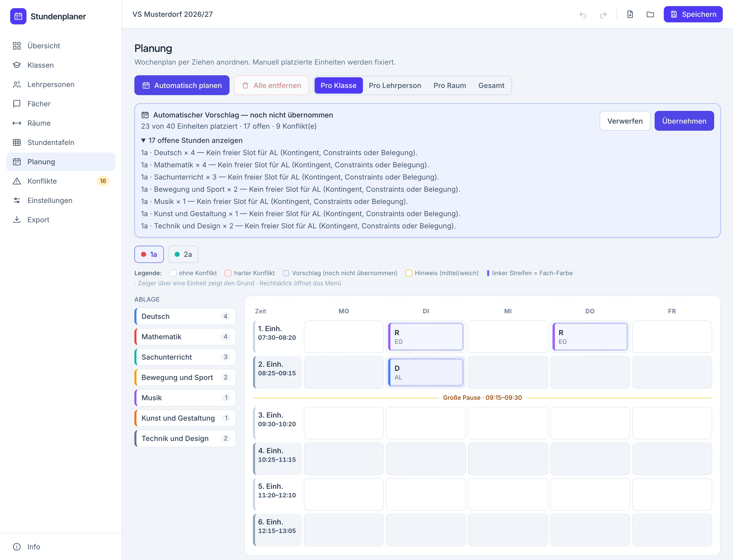Collapse the 17 offene Stunden list
Viewport: 733px width, 560px height.
tap(192, 140)
